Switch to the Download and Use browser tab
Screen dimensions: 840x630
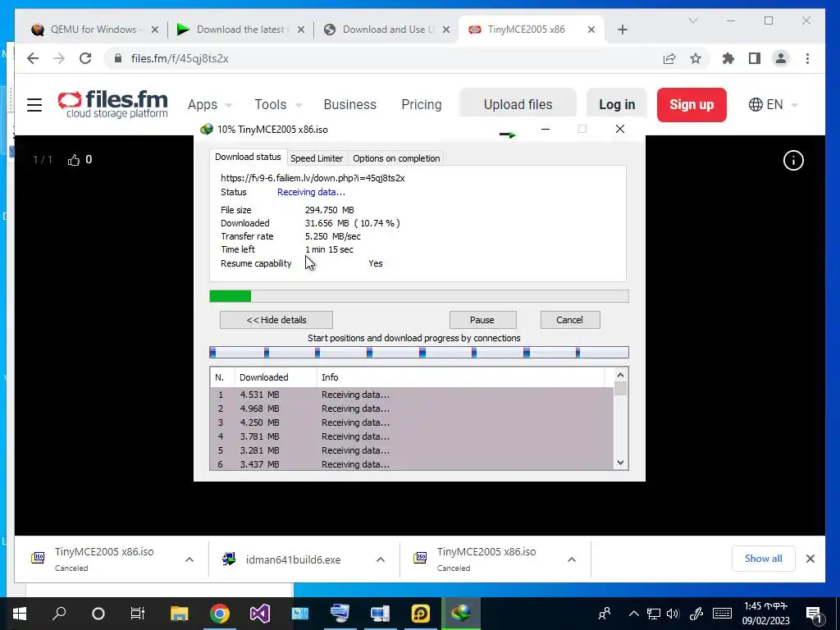click(386, 30)
